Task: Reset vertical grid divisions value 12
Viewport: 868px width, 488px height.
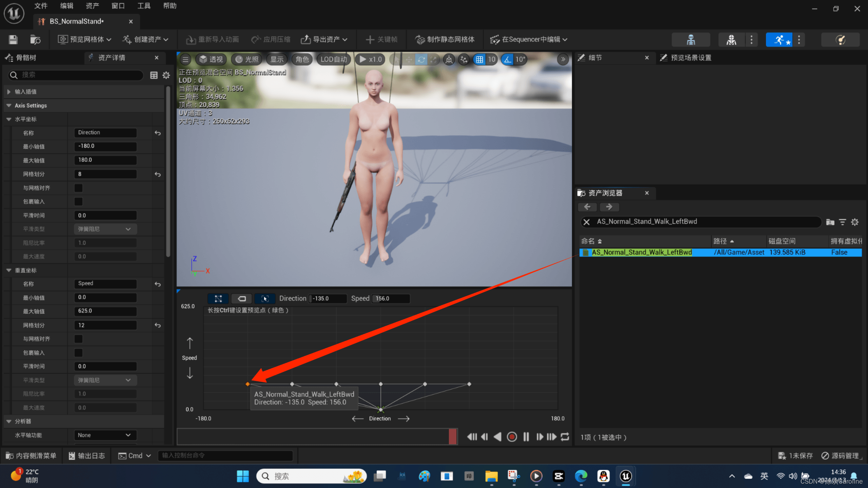Action: click(x=158, y=325)
